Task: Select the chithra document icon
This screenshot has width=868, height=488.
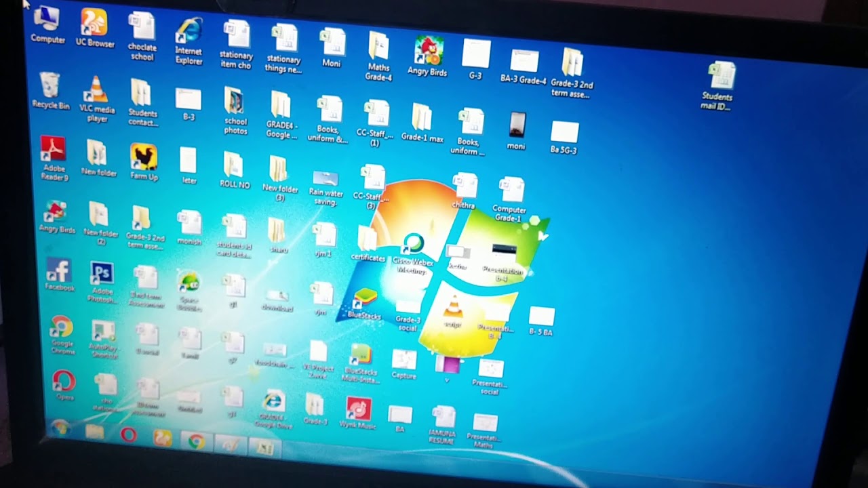Action: tap(464, 190)
